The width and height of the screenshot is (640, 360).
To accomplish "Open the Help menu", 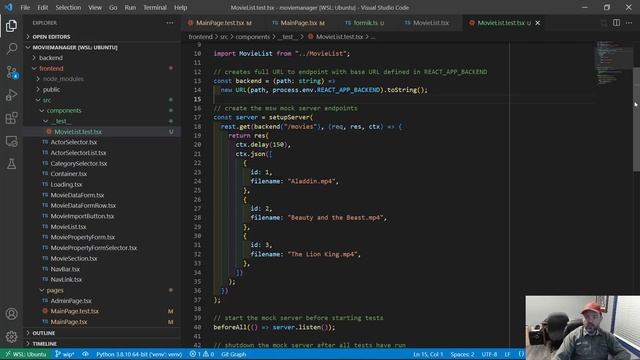I will click(180, 7).
